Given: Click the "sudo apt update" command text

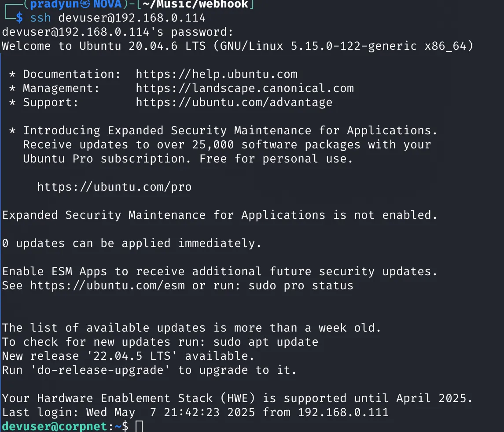Looking at the screenshot, I should (265, 342).
